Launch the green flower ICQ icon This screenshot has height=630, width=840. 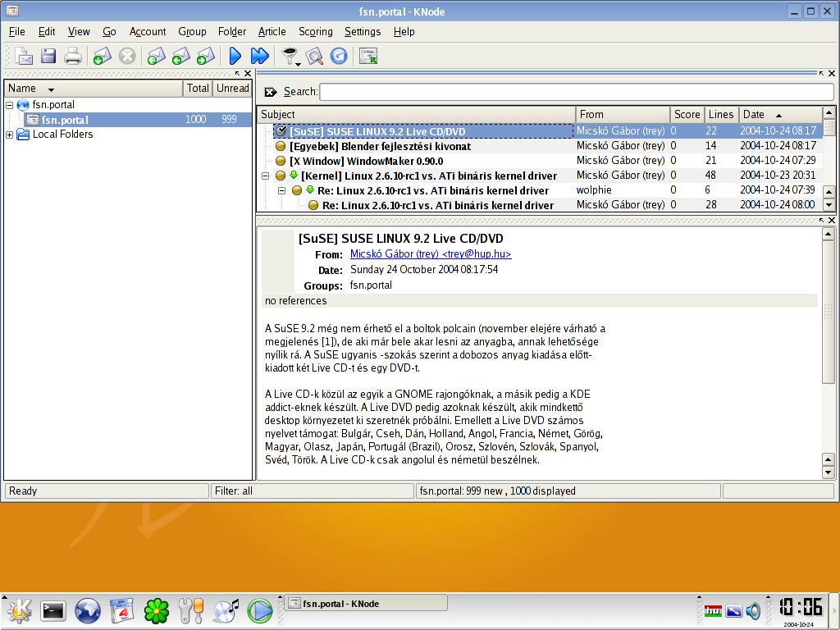(157, 610)
